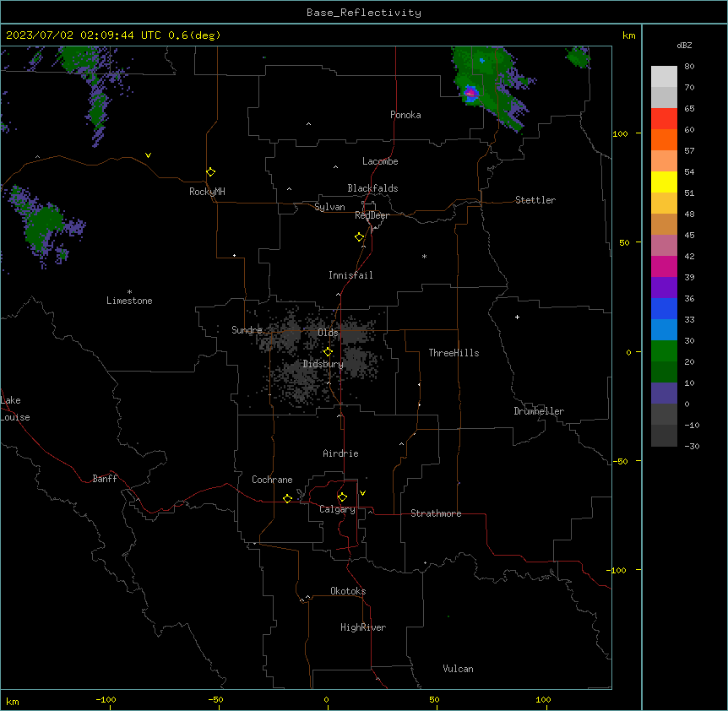Click the Calgary city label
This screenshot has height=711, width=728.
coord(338,509)
